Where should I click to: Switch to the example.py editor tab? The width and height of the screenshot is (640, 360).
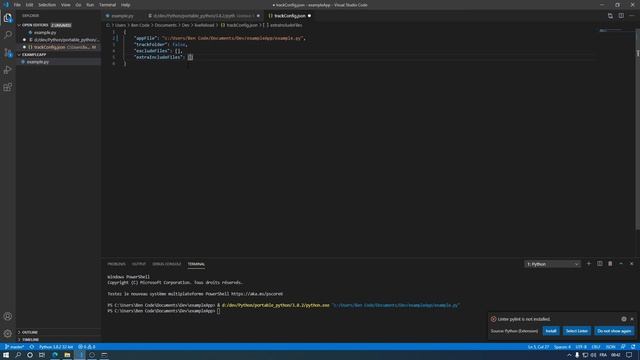pos(122,16)
